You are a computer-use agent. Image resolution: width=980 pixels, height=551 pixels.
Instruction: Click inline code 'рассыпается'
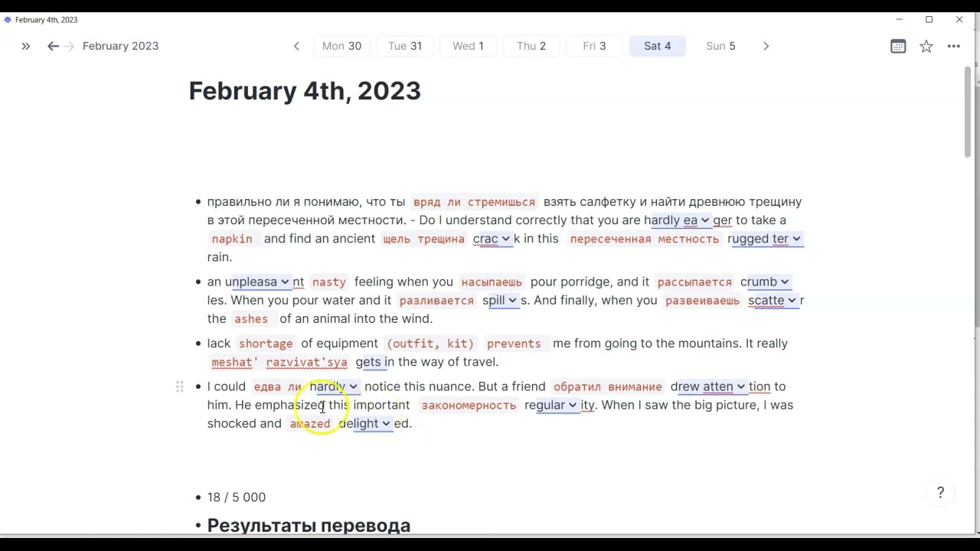694,282
